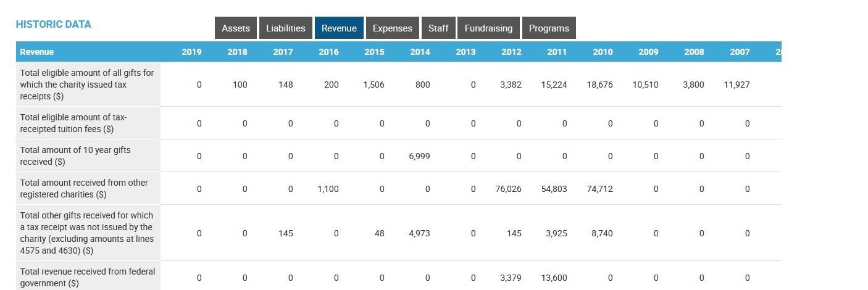The height and width of the screenshot is (290, 868).
Task: Click the Revenue column header label
Action: coord(37,52)
